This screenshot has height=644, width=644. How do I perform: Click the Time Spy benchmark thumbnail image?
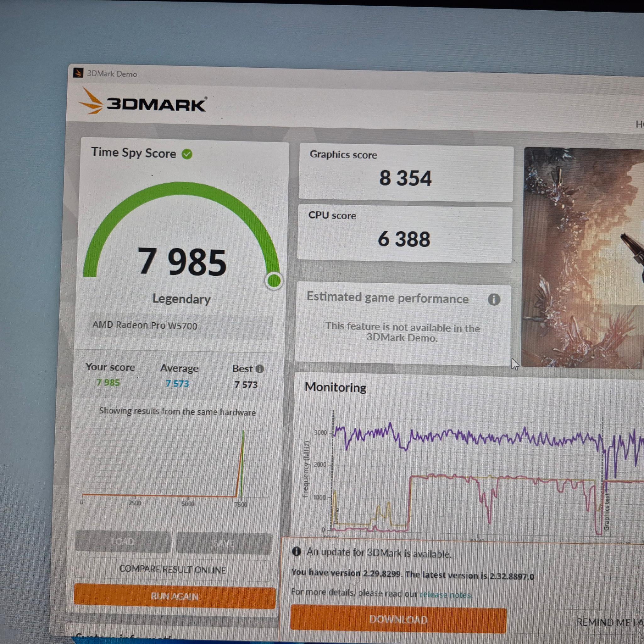coord(582,258)
